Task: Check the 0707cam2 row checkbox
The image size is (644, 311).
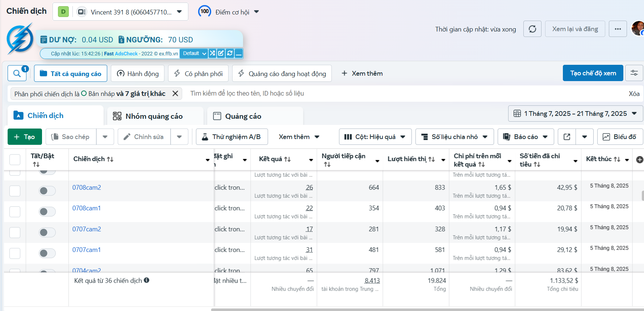Action: point(15,232)
